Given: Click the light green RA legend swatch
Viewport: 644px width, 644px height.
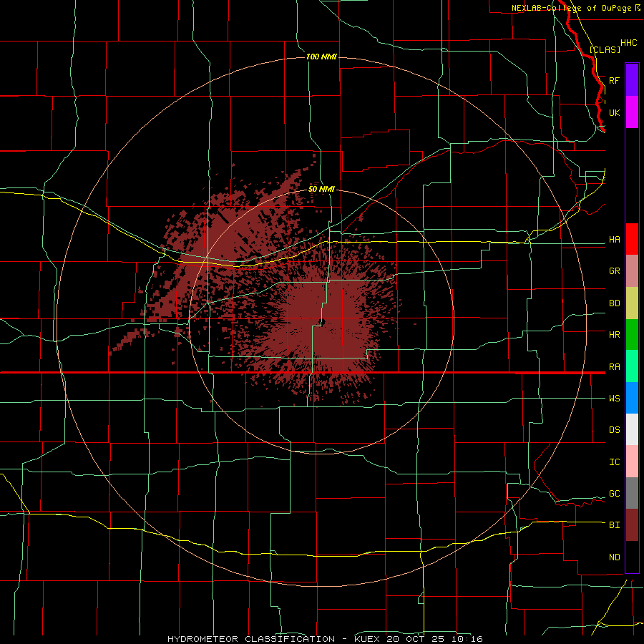Looking at the screenshot, I should (x=632, y=366).
